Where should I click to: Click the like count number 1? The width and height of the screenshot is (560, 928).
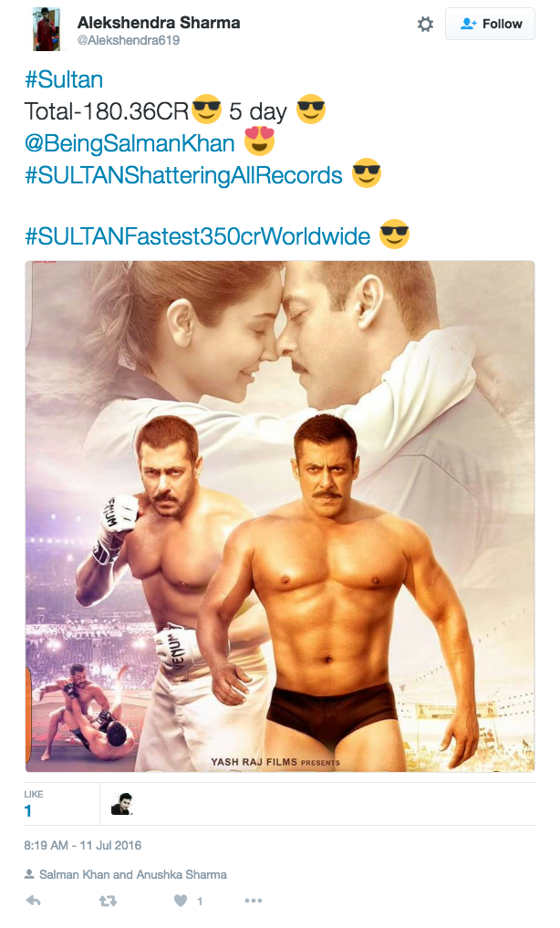click(27, 811)
